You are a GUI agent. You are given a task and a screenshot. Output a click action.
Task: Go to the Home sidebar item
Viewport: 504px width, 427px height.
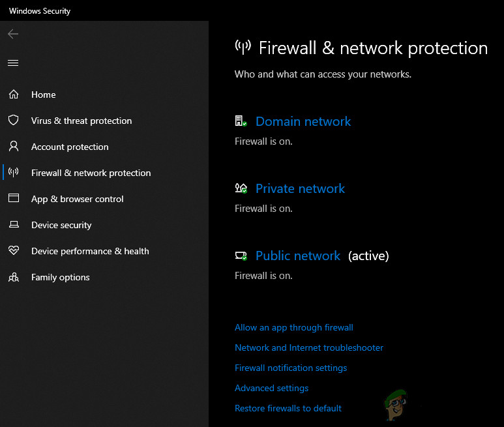43,95
